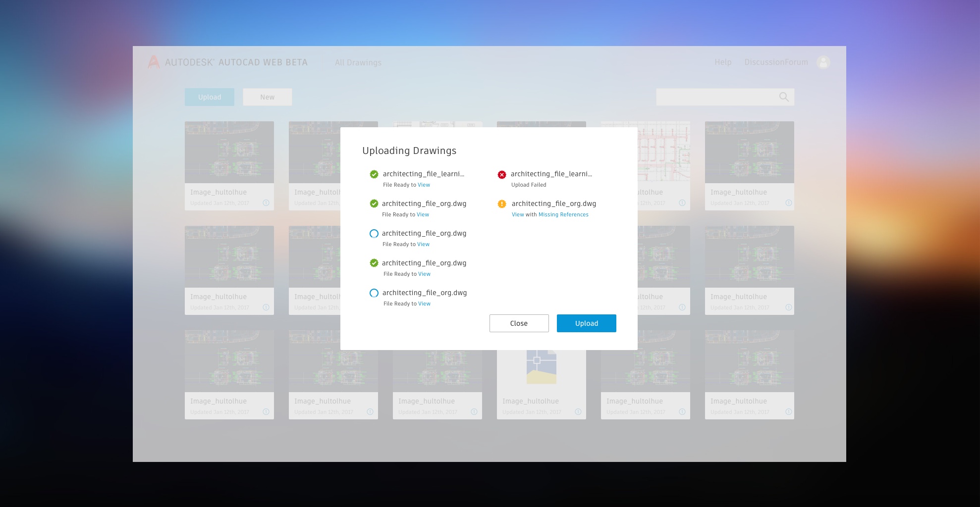
Task: Click the Upload button above the drawings grid
Action: click(210, 97)
